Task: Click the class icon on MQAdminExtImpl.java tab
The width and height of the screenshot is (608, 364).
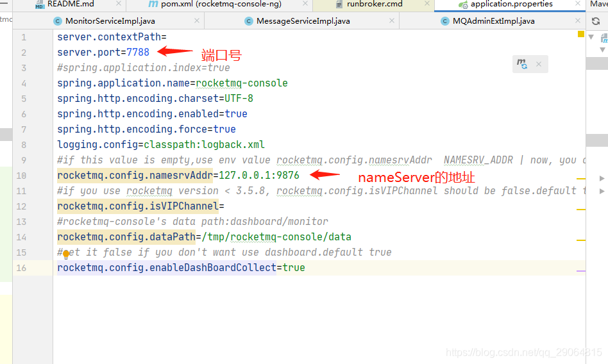Action: [445, 21]
